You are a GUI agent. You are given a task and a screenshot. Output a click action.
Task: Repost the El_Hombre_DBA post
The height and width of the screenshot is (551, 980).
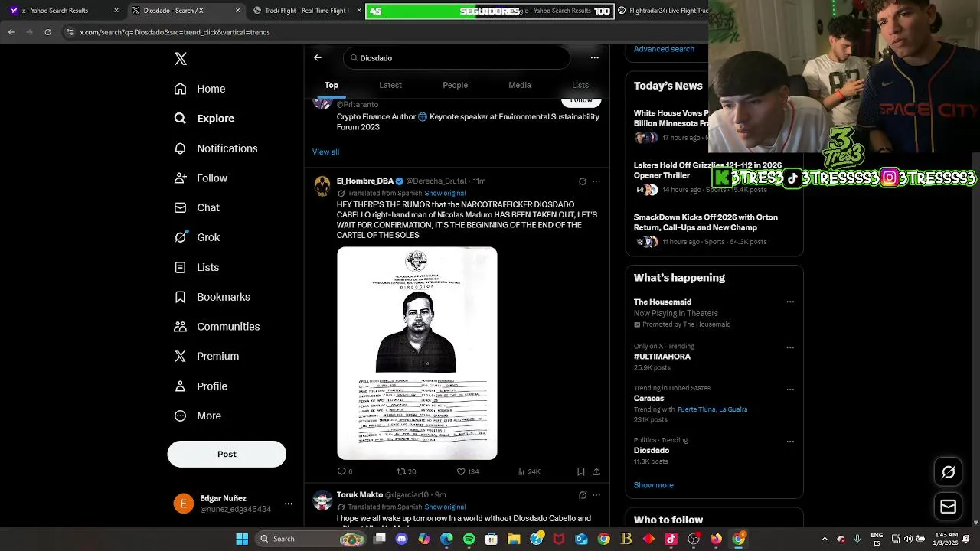[406, 471]
